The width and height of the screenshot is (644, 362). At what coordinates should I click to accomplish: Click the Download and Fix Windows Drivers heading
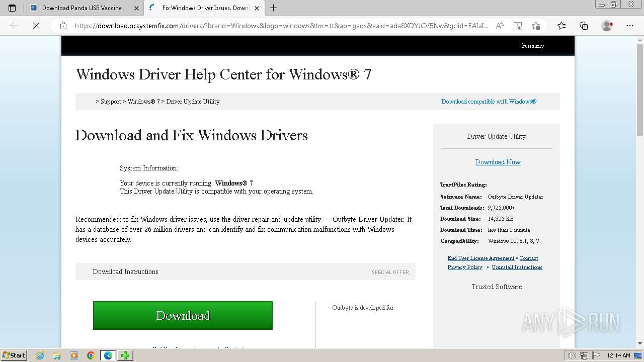(191, 135)
